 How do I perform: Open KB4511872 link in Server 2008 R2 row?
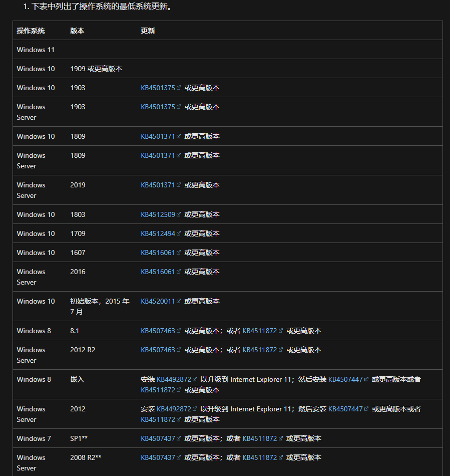point(260,457)
